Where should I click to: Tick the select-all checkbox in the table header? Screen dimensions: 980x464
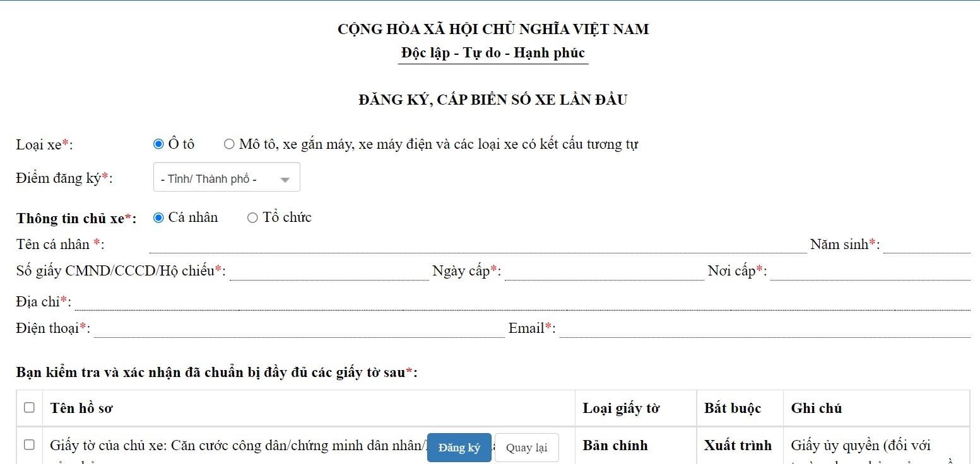29,408
